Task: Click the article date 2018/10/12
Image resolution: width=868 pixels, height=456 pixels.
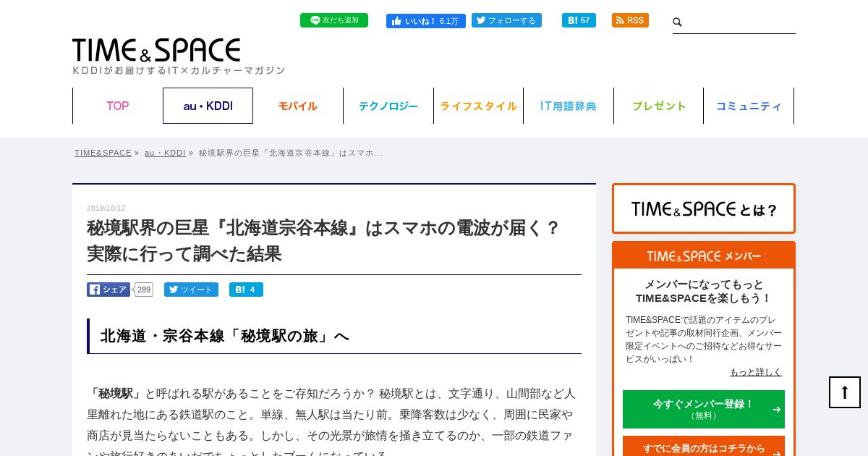Action: pyautogui.click(x=106, y=208)
